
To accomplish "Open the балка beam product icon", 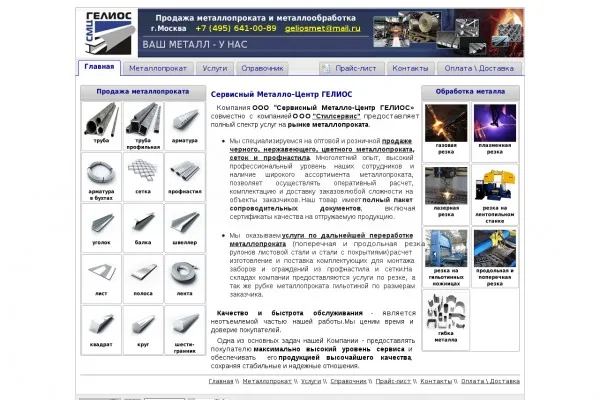I will coord(143,222).
